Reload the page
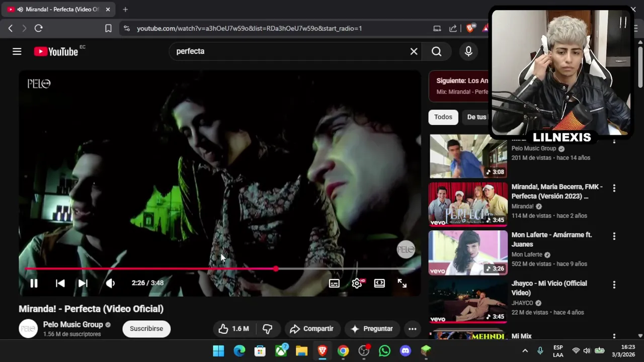Viewport: 644px width, 362px height. coord(38,29)
